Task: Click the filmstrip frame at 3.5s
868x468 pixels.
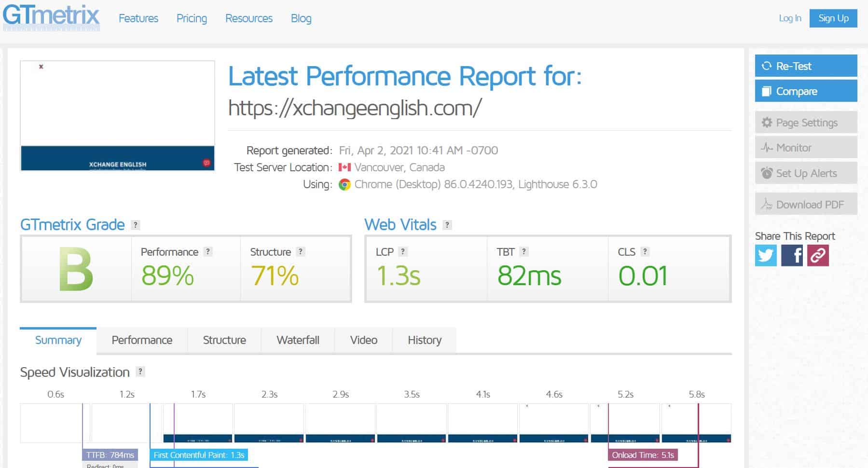Action: pos(412,423)
